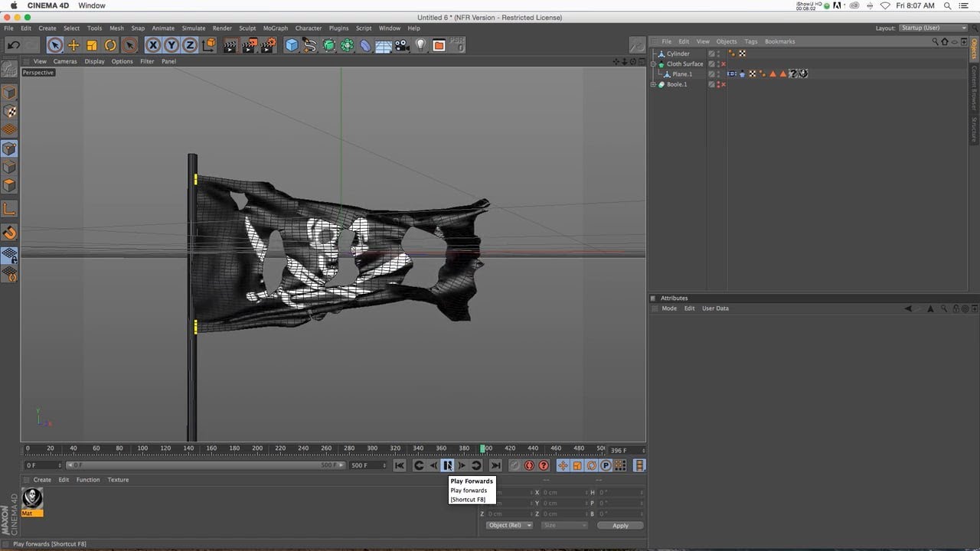This screenshot has height=551, width=980.
Task: Expand the Boole.1 tree item
Action: coord(653,84)
